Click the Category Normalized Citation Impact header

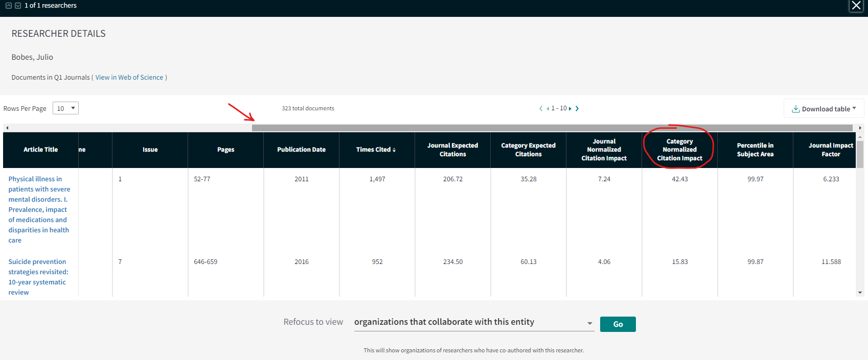click(x=679, y=150)
